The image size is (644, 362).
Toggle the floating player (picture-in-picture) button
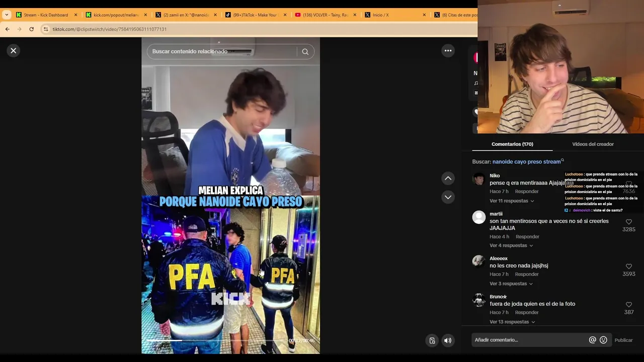point(432,340)
